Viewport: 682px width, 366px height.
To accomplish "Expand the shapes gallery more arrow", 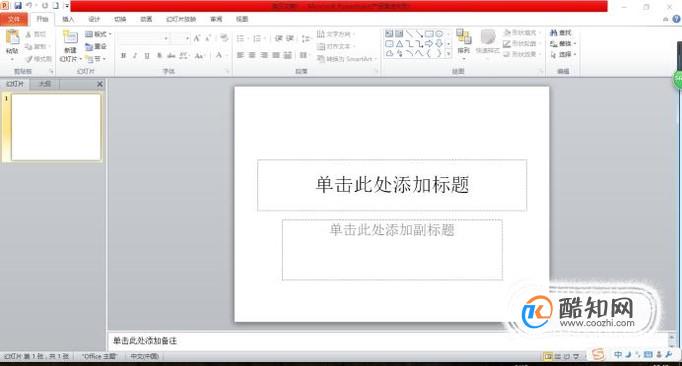I will tap(448, 54).
